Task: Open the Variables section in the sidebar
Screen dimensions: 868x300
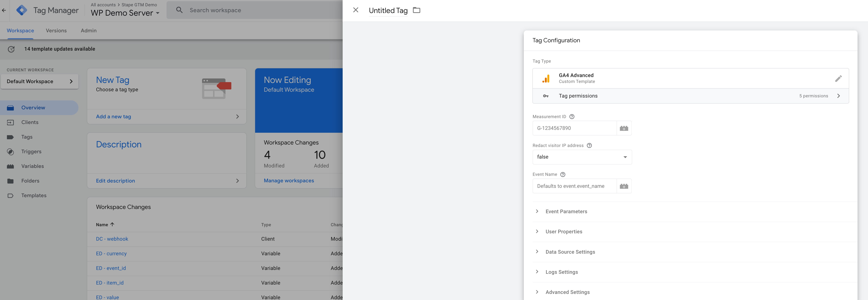Action: (32, 166)
